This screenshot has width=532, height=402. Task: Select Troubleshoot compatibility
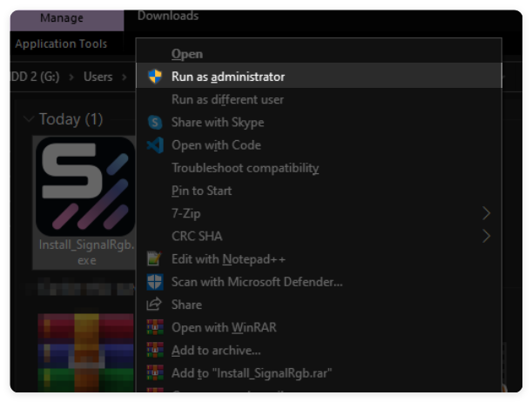[x=319, y=168]
